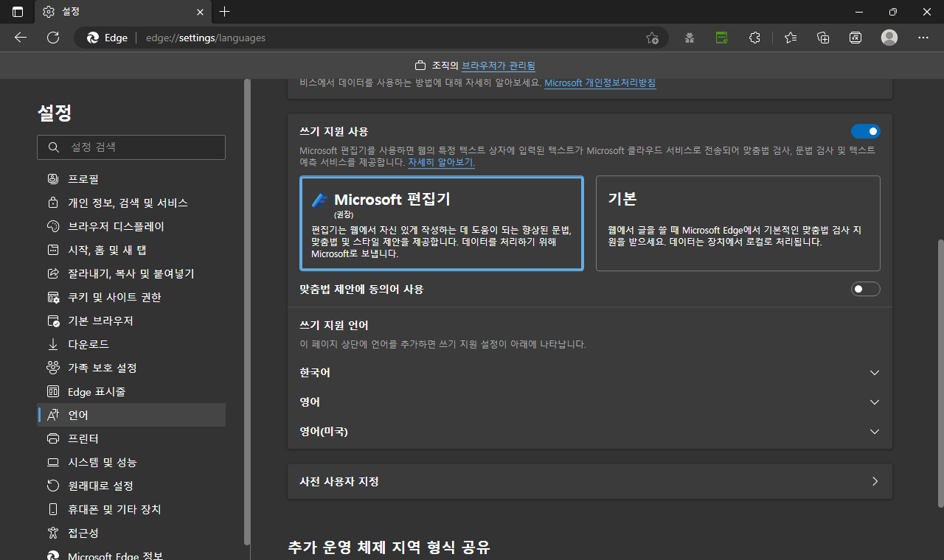Reload the settings page
Image resolution: width=944 pixels, height=560 pixels.
coord(53,38)
